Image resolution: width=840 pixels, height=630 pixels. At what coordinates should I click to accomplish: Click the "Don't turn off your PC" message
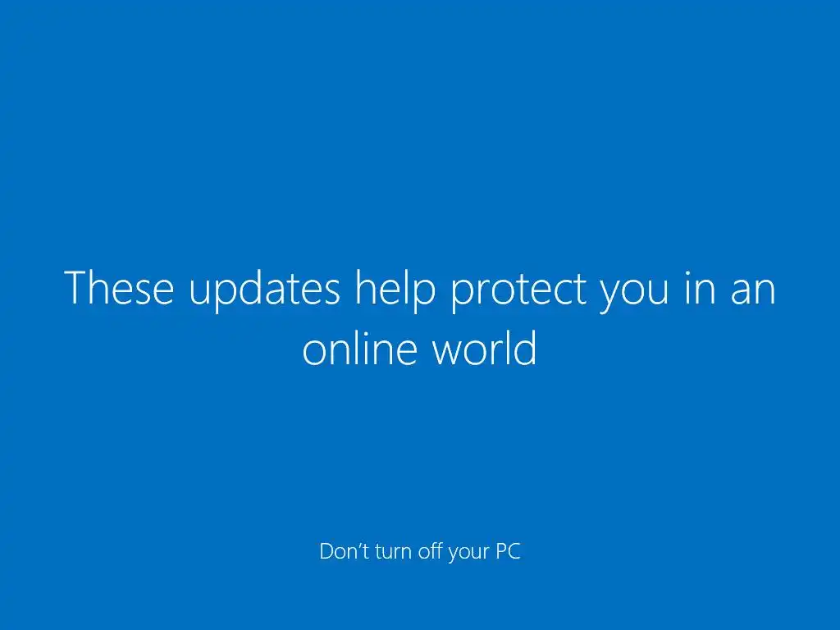click(x=420, y=552)
